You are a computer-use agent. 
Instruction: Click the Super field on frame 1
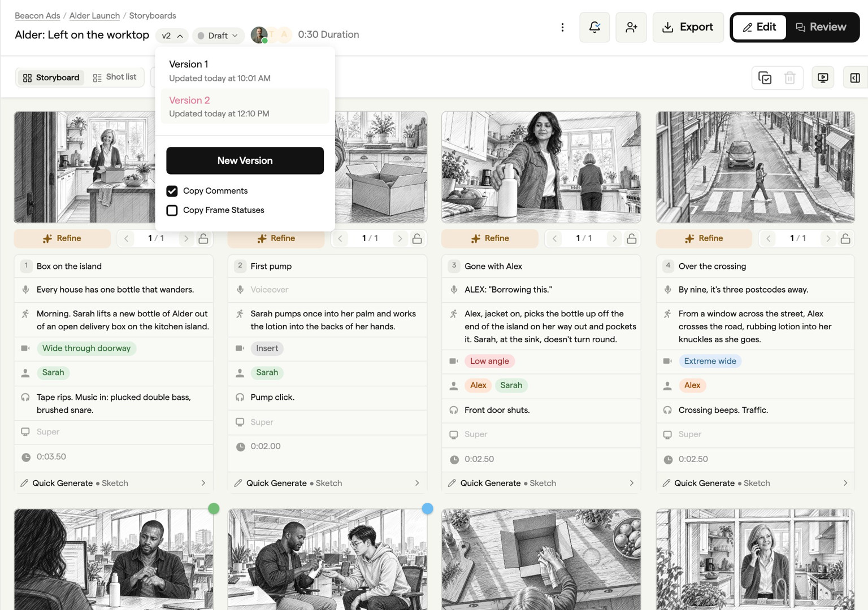click(114, 432)
